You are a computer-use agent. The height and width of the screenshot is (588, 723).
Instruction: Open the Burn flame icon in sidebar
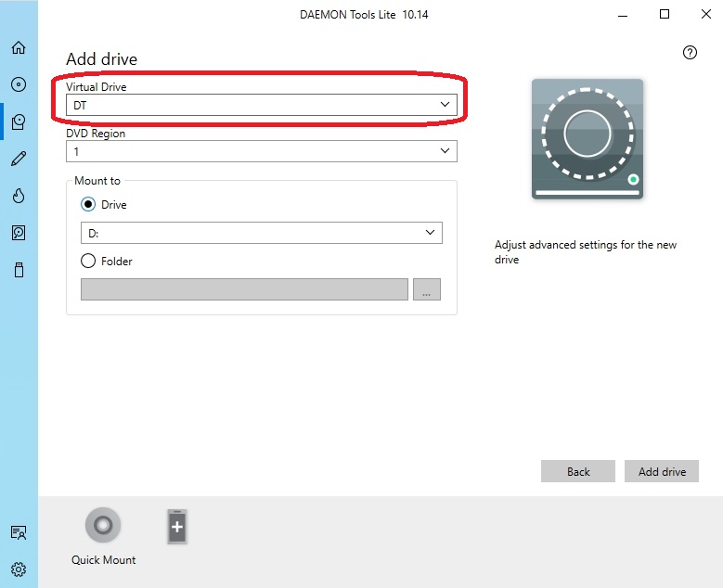pos(19,196)
